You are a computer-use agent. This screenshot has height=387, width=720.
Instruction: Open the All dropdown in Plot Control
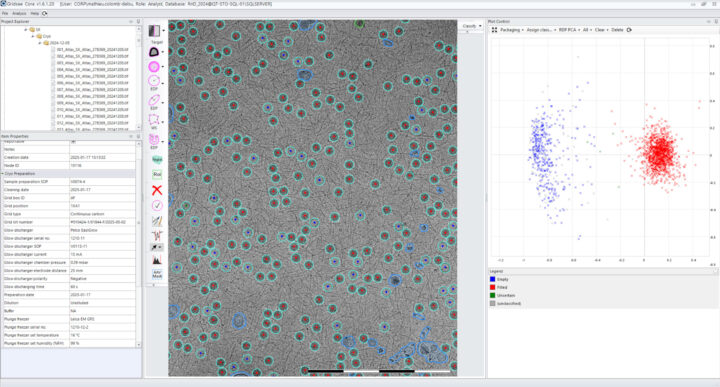click(587, 30)
